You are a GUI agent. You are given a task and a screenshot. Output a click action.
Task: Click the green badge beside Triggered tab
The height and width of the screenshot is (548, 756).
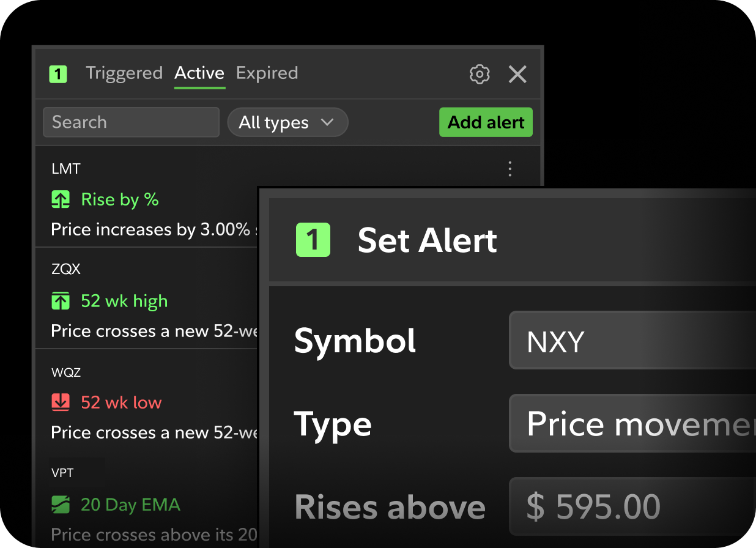point(58,74)
